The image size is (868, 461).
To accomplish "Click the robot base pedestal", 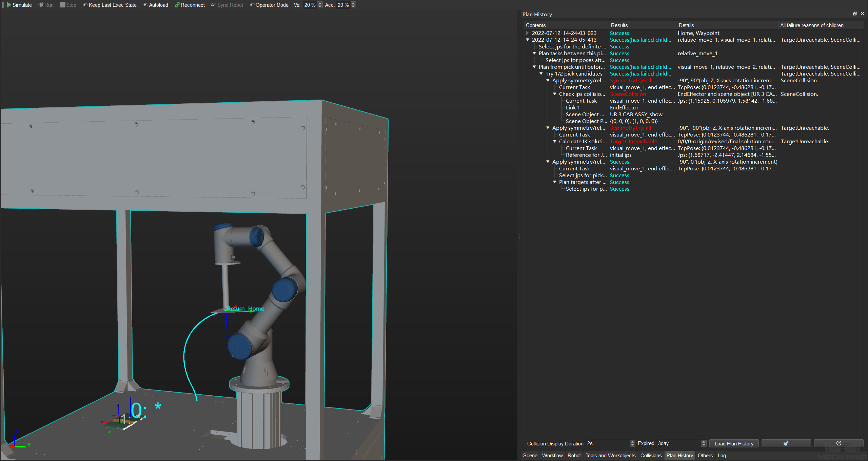I will pyautogui.click(x=259, y=413).
